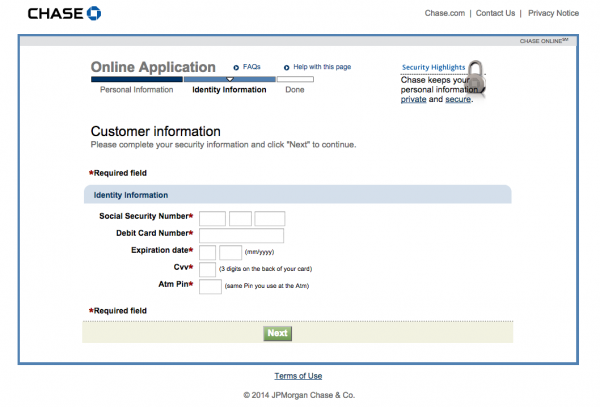Select the Done step
Screen dimensions: 600x407
(295, 90)
